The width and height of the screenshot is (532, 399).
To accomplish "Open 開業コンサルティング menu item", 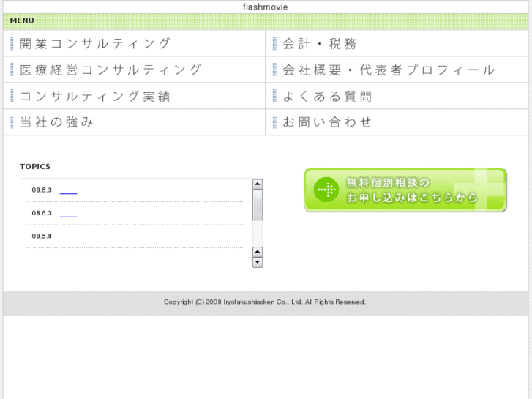I will [x=134, y=43].
